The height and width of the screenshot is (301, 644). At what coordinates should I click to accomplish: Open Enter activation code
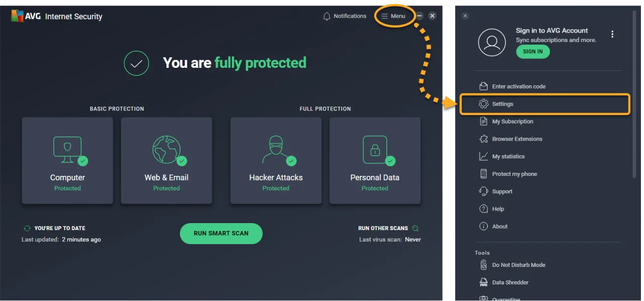tap(518, 86)
